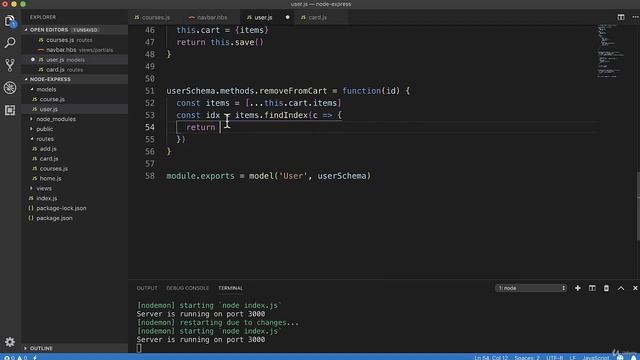This screenshot has width=640, height=360.
Task: Open errors and warnings status item
Action: pos(15,358)
